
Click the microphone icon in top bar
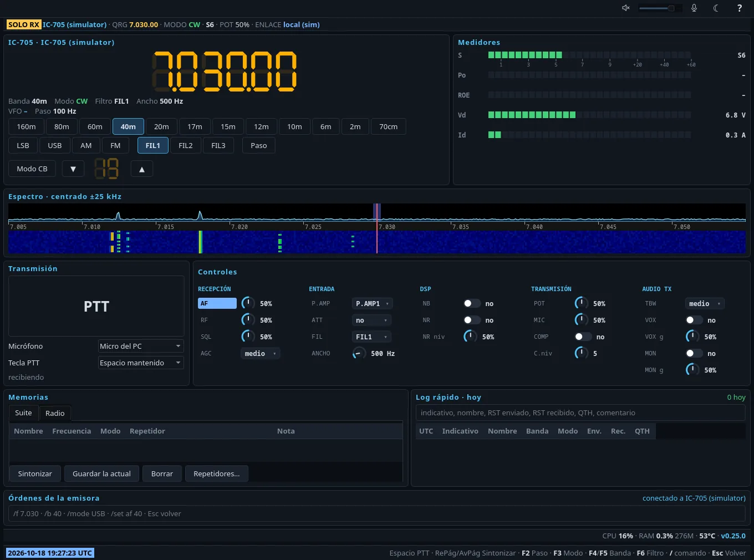(x=694, y=8)
